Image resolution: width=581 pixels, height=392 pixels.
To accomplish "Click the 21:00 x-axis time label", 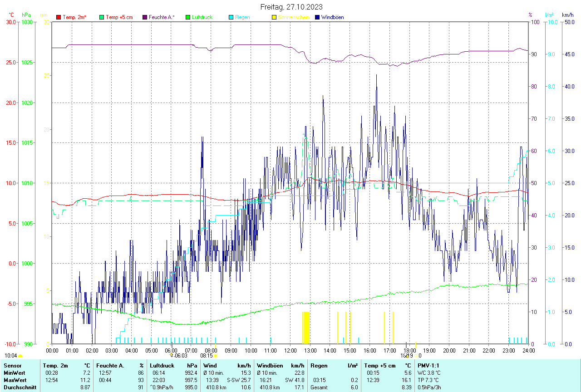I will (469, 350).
